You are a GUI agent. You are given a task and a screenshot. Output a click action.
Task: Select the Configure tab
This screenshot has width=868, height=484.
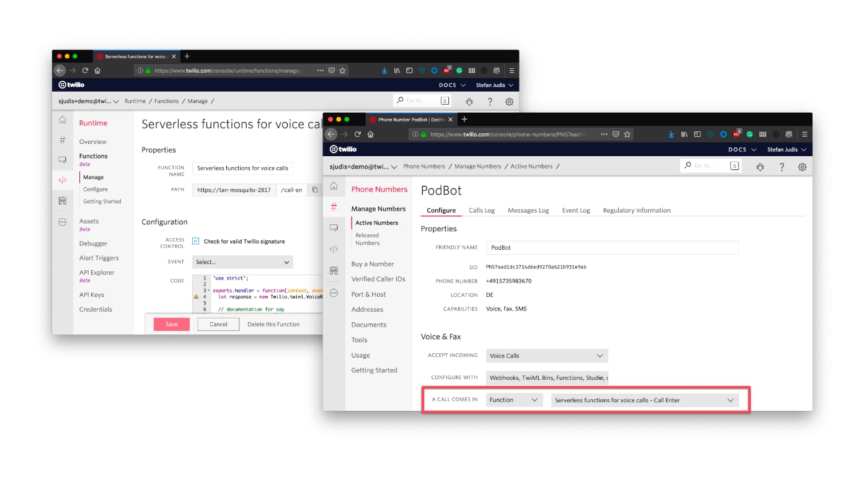441,210
